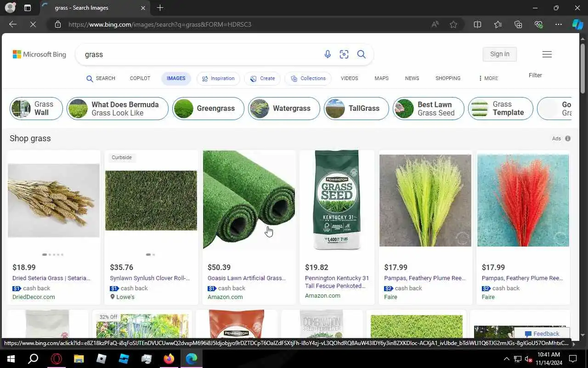Switch to SHOPPING tab

448,78
